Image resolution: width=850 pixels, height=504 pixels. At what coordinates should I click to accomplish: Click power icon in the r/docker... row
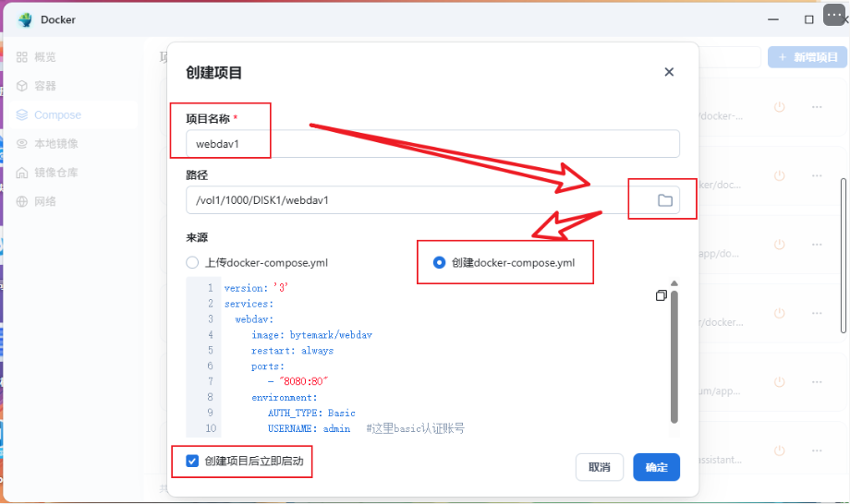780,313
